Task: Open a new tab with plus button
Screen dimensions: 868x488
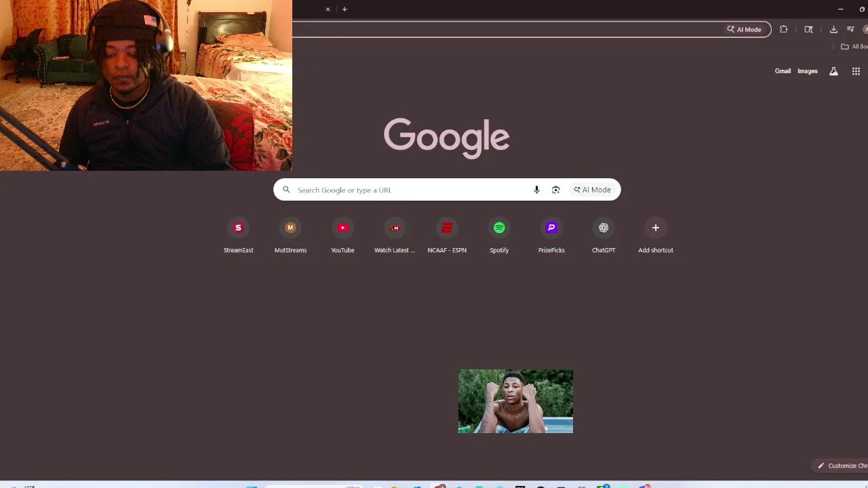Action: 344,9
